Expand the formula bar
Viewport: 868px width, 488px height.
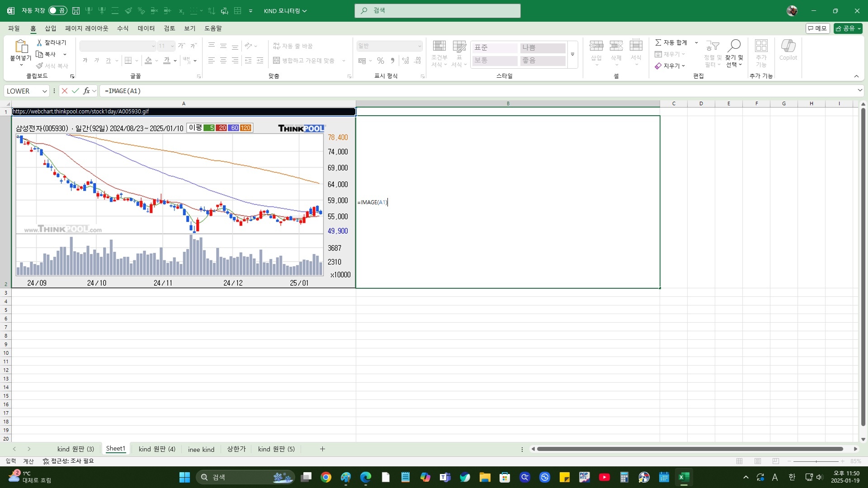pyautogui.click(x=859, y=91)
